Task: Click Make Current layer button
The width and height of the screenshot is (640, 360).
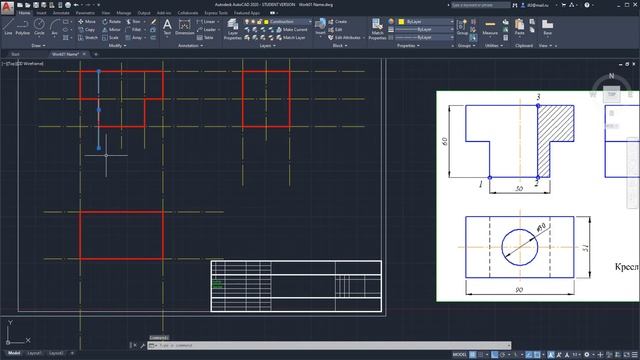Action: (291, 30)
